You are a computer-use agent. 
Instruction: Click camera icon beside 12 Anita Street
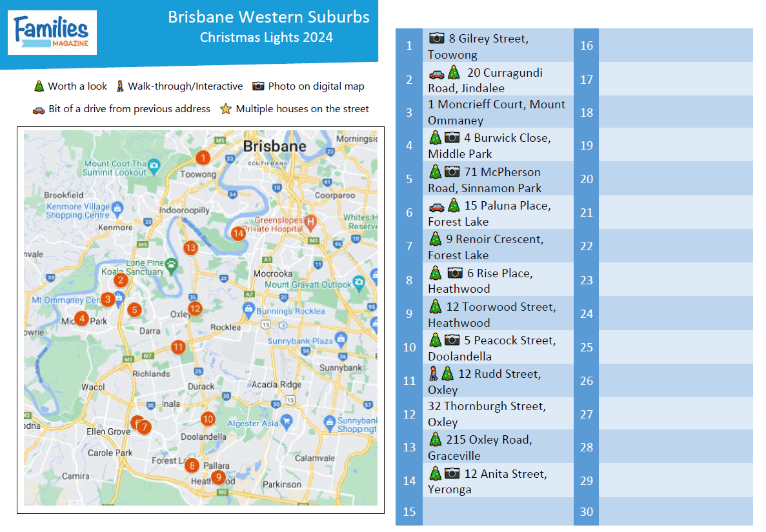coord(452,473)
